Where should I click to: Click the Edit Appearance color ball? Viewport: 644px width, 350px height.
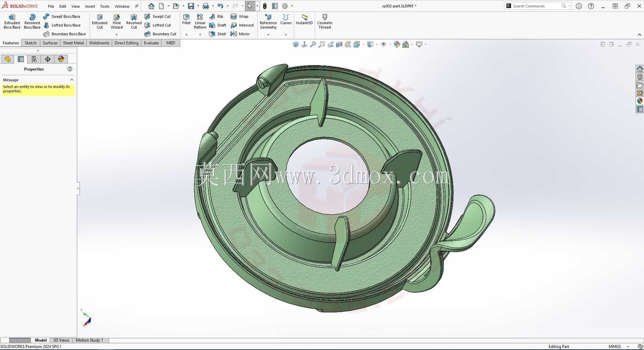[397, 44]
